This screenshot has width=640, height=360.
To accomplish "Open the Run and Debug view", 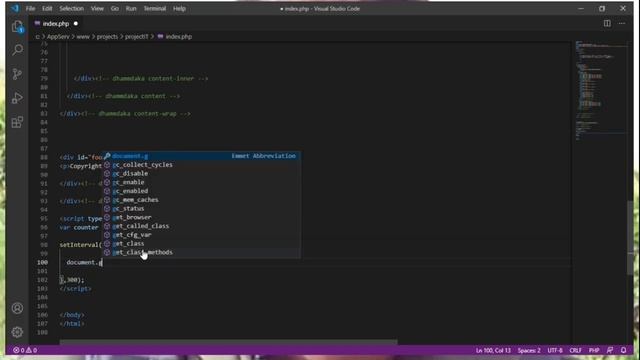I will (17, 98).
